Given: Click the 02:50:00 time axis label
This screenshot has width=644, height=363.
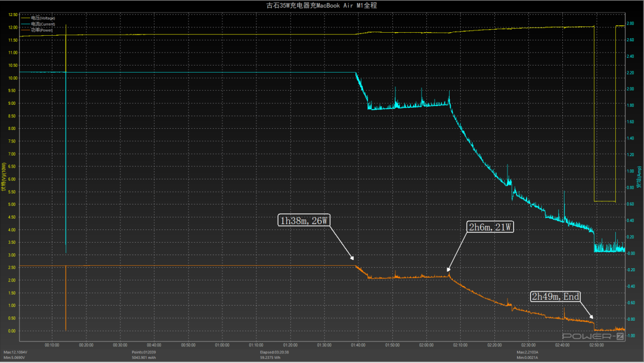Looking at the screenshot, I should point(597,345).
